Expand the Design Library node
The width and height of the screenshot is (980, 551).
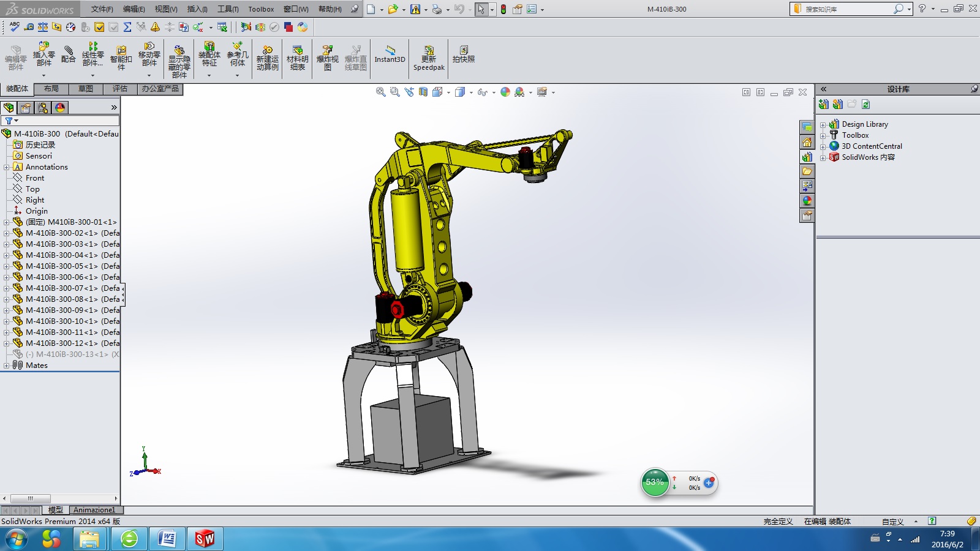(823, 124)
